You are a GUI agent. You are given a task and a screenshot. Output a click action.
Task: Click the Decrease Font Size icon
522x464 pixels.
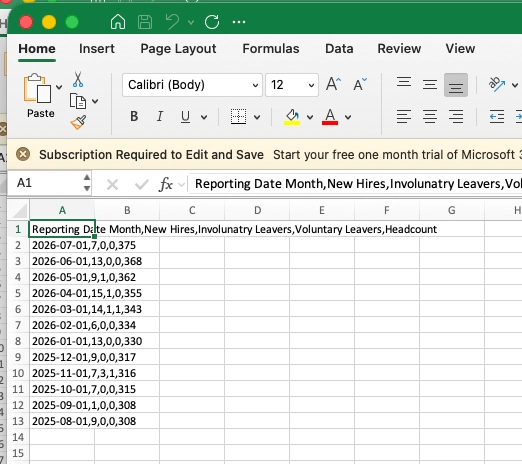360,84
